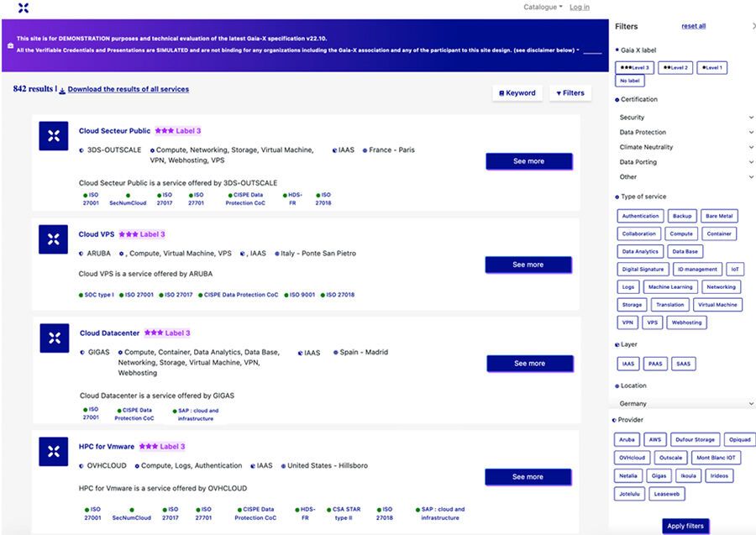Click the Log in link

coord(580,8)
